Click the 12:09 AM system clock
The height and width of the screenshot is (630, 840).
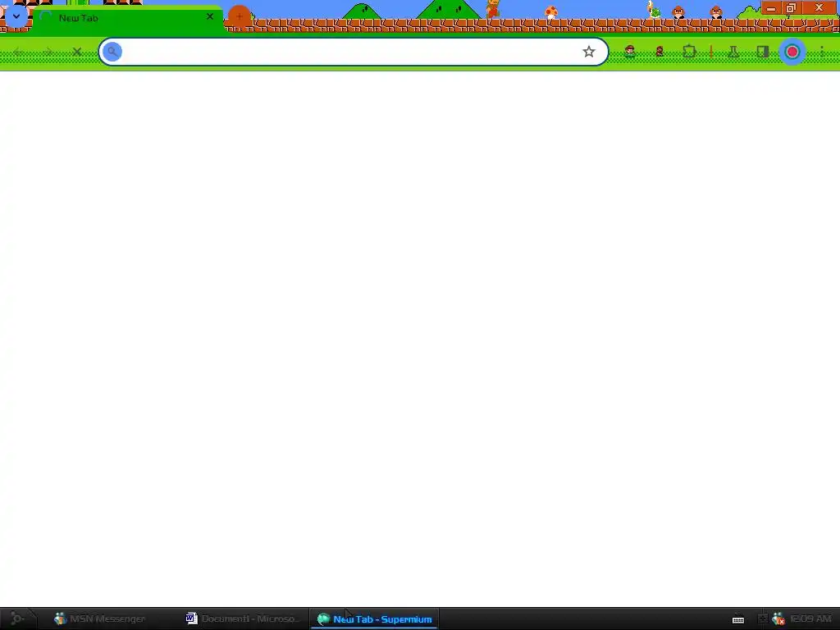[810, 619]
